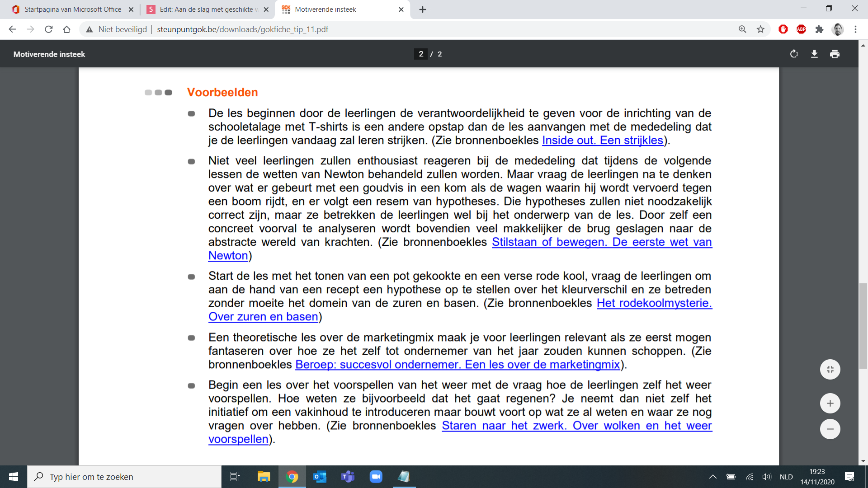This screenshot has height=488, width=868.
Task: Bookmark this page with star icon
Action: click(x=760, y=29)
